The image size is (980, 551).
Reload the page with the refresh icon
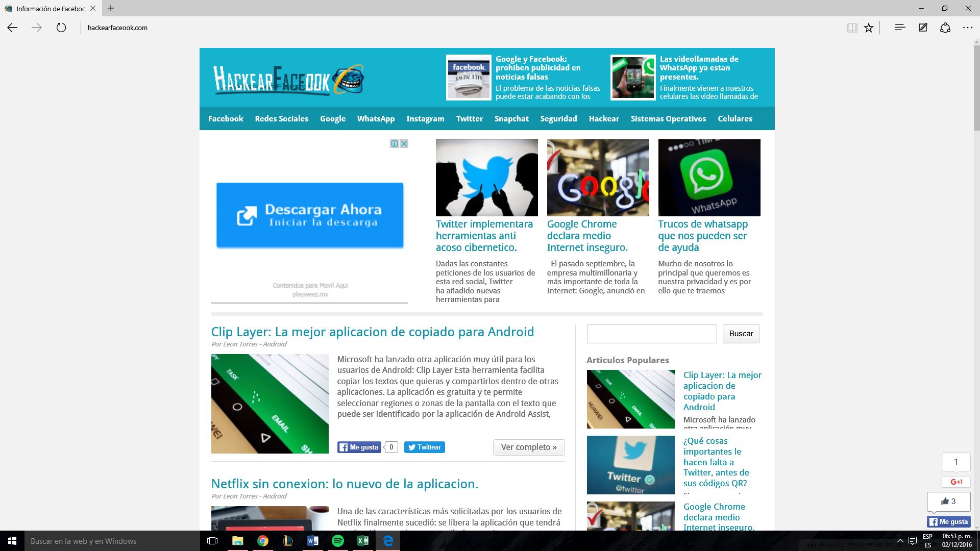click(61, 28)
